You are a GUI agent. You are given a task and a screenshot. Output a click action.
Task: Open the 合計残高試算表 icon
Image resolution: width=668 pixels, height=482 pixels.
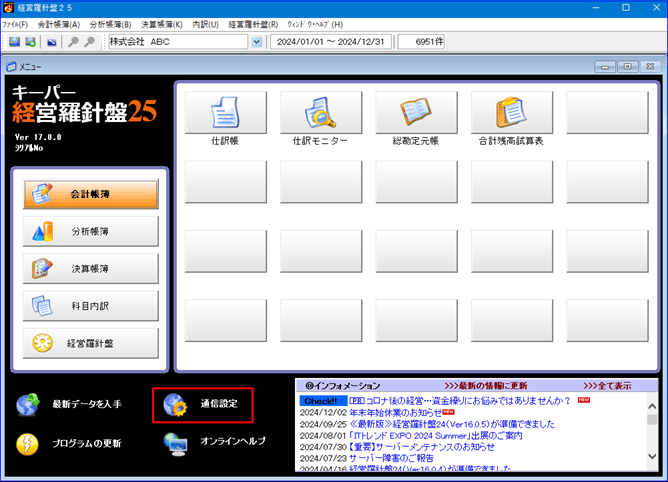512,113
